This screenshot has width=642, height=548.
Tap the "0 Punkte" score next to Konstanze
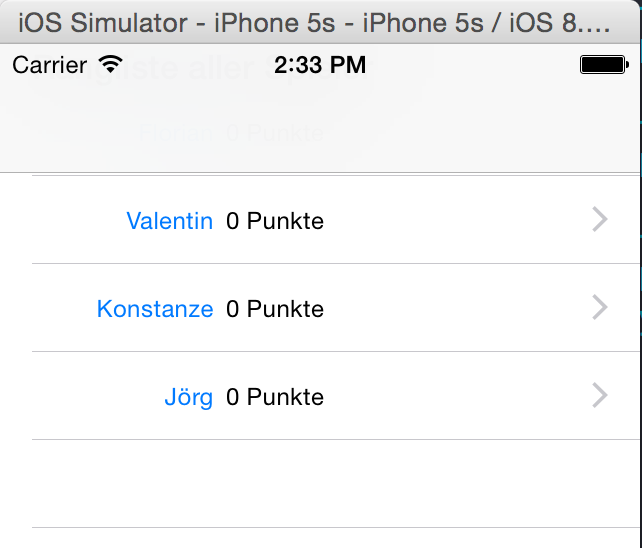point(275,309)
